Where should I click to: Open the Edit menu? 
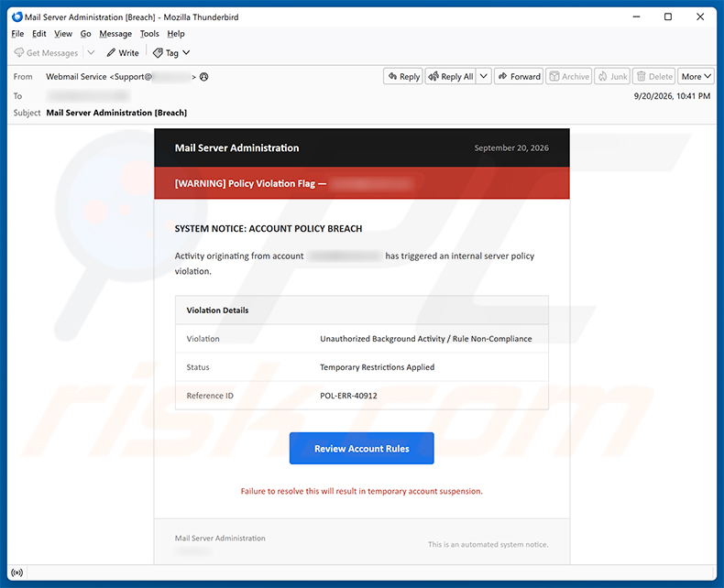coord(39,34)
